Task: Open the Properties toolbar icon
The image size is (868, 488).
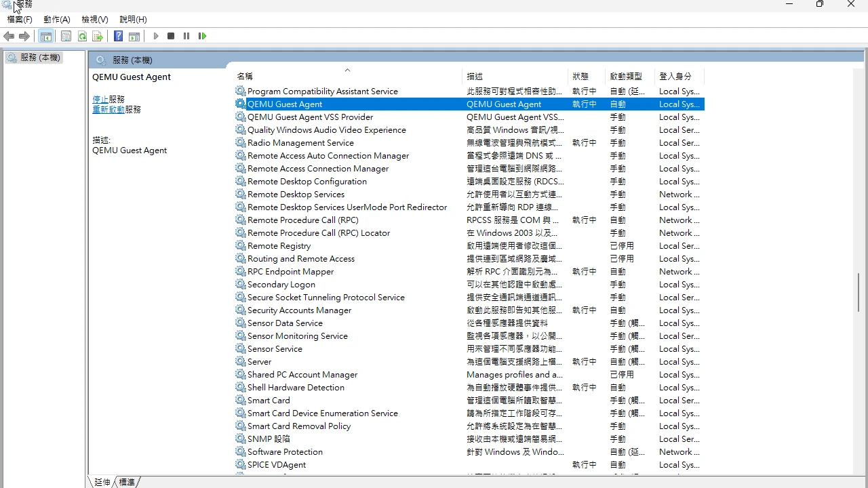Action: (66, 36)
